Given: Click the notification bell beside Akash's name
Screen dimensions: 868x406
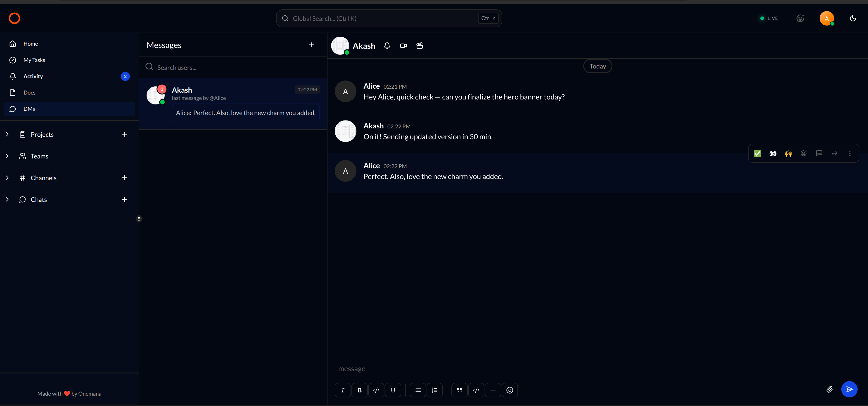Looking at the screenshot, I should [x=387, y=46].
